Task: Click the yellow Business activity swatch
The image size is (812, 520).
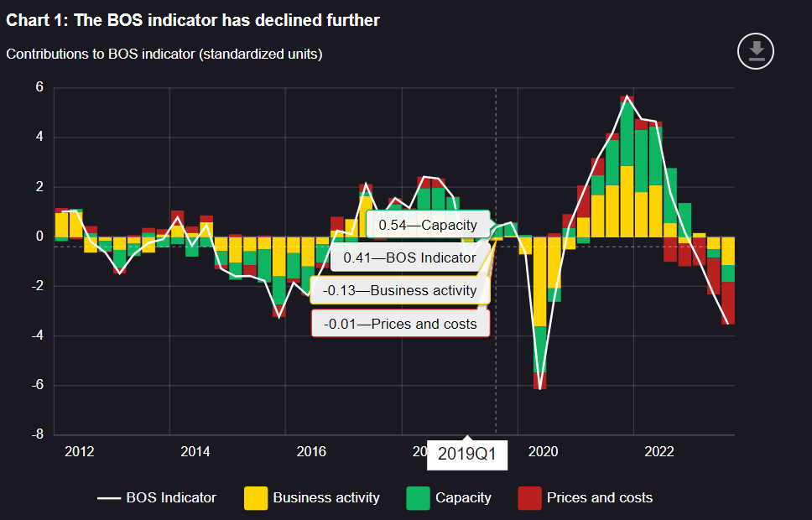Action: [256, 498]
